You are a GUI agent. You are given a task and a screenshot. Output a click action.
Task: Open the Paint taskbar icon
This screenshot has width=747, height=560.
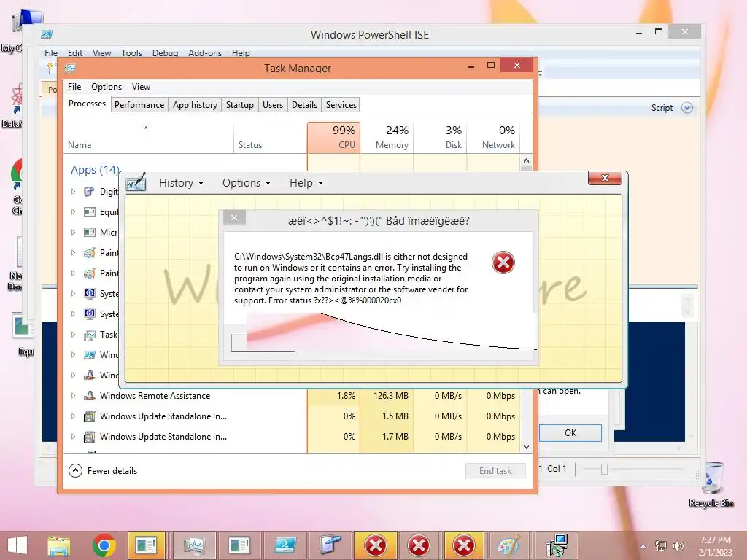point(508,545)
